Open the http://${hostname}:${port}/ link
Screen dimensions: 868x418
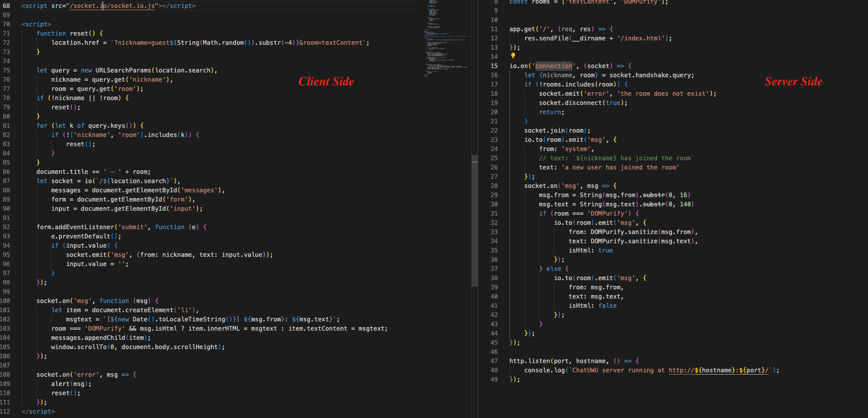[x=718, y=370]
